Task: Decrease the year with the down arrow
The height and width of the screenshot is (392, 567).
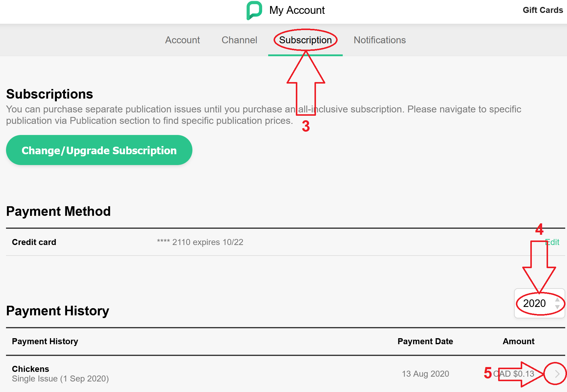Action: coord(557,307)
